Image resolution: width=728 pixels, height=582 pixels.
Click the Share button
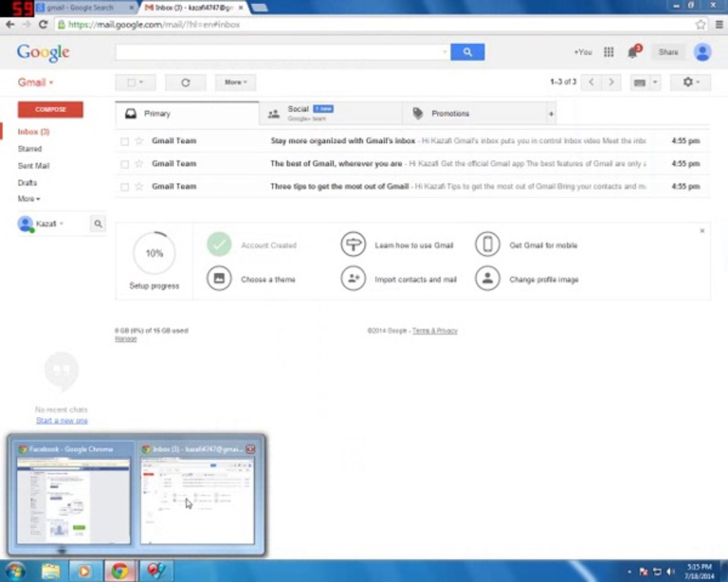pos(668,52)
